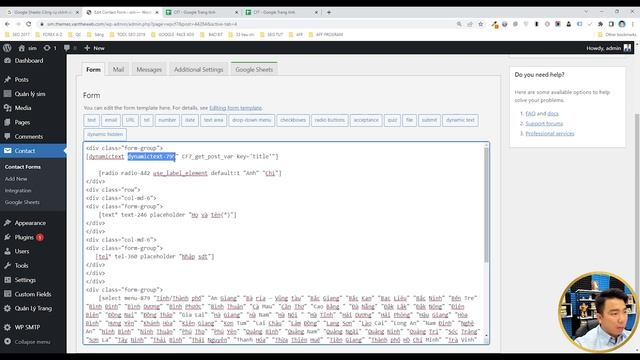Open the Support forums link
Viewport: 640px width, 360px height.
click(544, 124)
